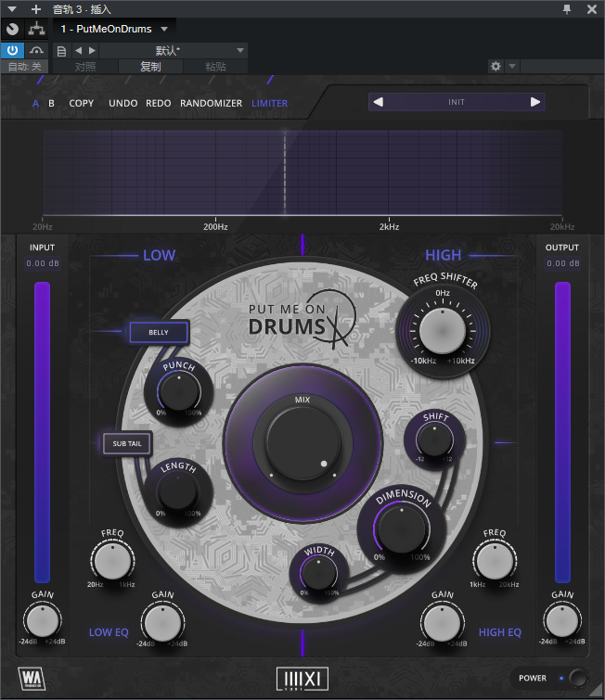
Task: Click the LOW EQ FREQ knob
Action: pyautogui.click(x=112, y=561)
